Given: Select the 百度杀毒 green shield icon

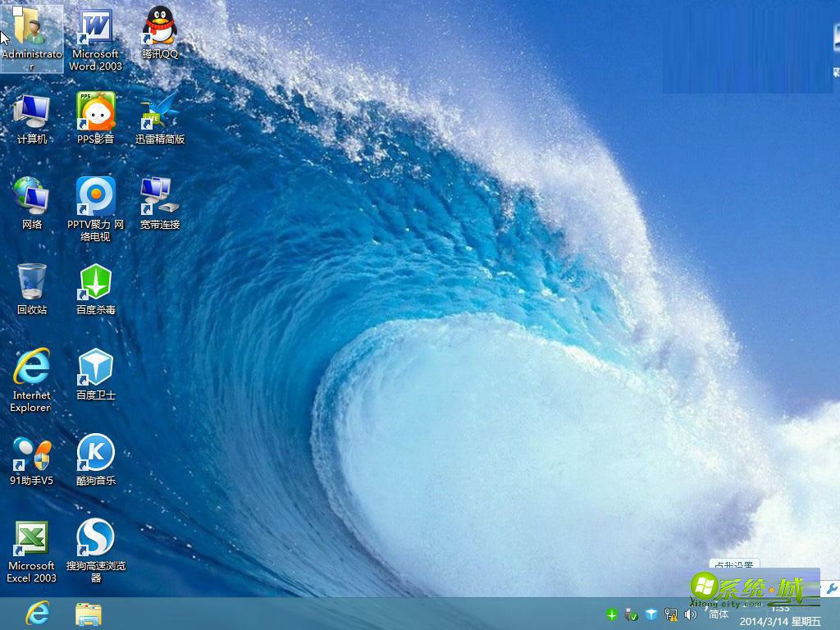Looking at the screenshot, I should pos(96,283).
